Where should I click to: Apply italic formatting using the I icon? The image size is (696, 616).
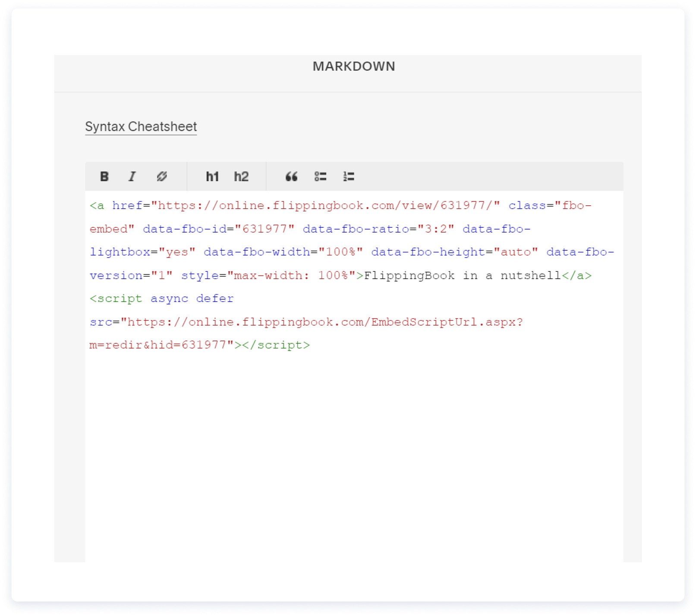tap(132, 176)
